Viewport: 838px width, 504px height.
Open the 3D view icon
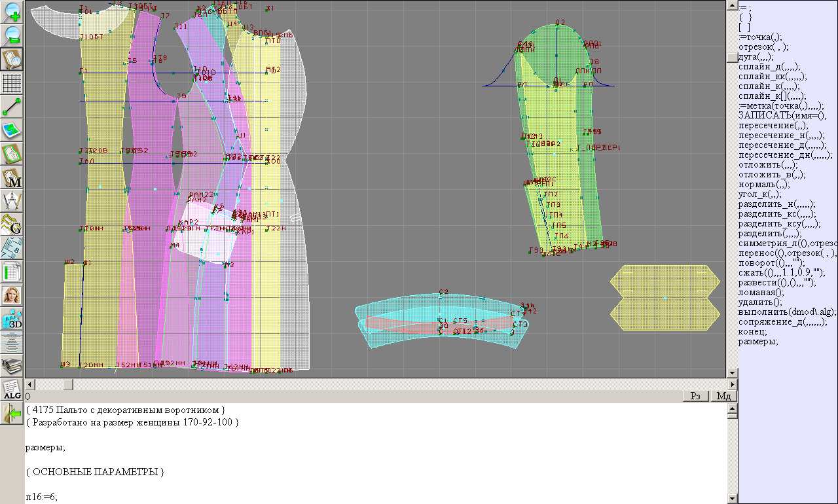(12, 319)
